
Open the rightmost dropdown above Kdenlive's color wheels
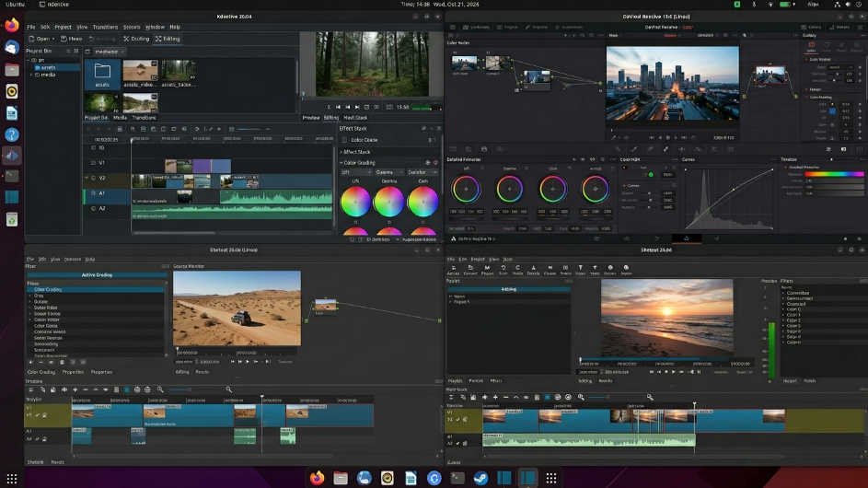pyautogui.click(x=422, y=172)
